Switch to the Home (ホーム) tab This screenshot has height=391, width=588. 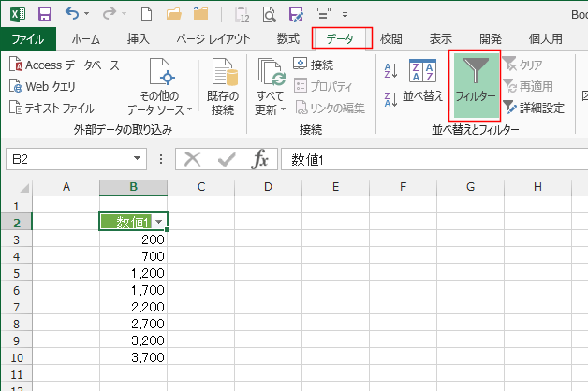[86, 39]
